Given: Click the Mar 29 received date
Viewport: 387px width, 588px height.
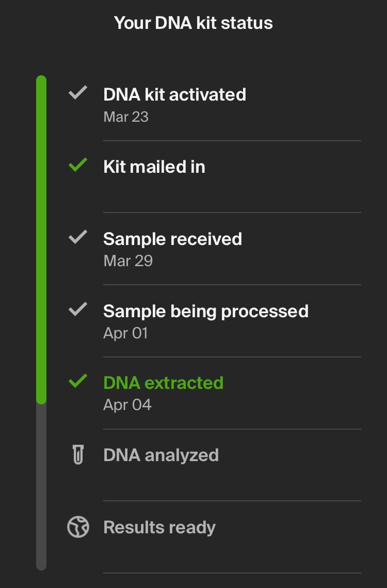Looking at the screenshot, I should (128, 261).
